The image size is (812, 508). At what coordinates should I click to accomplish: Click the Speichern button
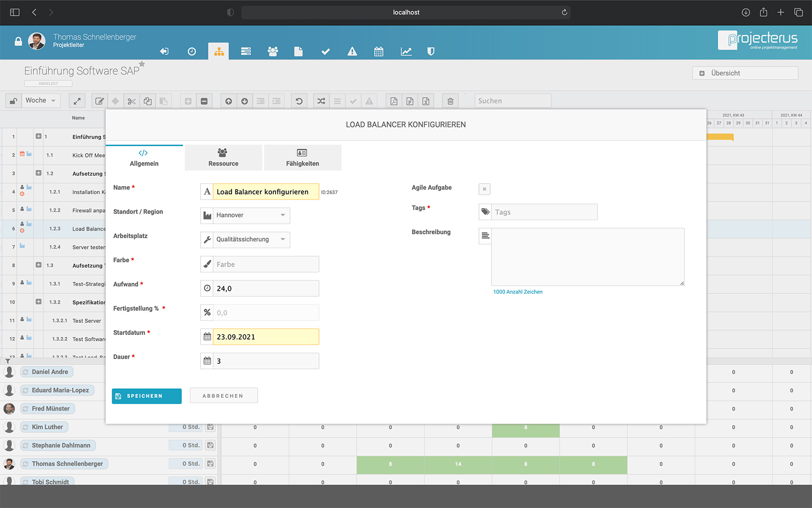[146, 396]
